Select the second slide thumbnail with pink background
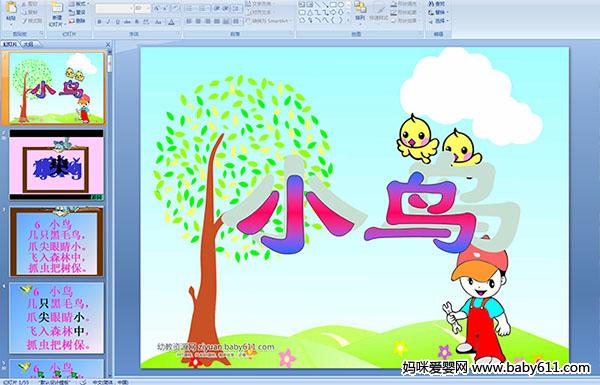This screenshot has width=600, height=385. (56, 165)
